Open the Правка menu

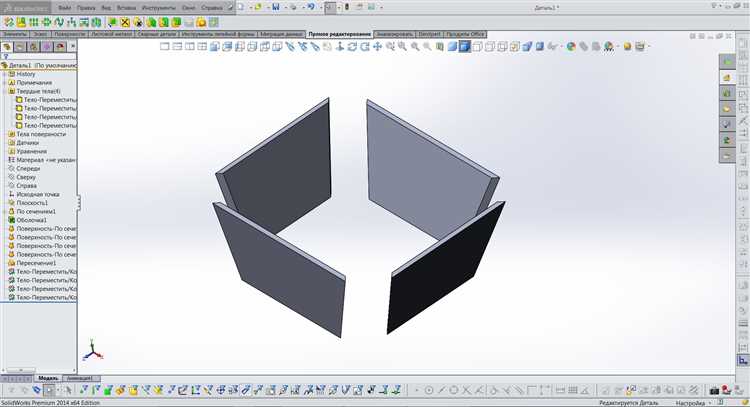[86, 8]
